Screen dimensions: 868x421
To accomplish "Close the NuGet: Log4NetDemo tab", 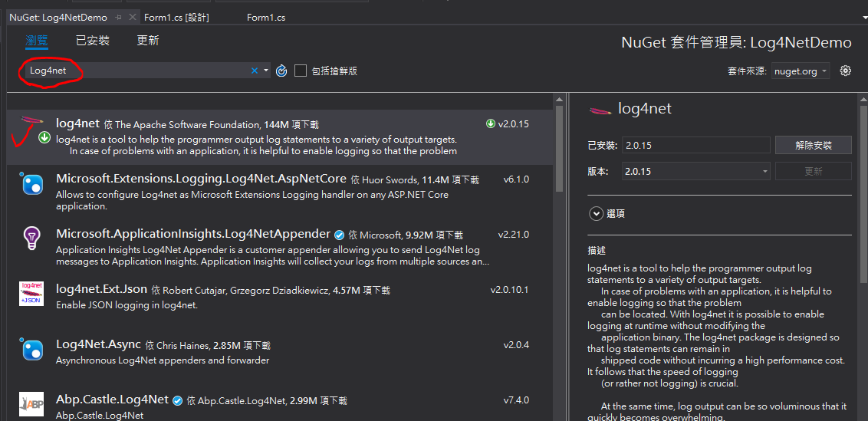I will tap(133, 17).
